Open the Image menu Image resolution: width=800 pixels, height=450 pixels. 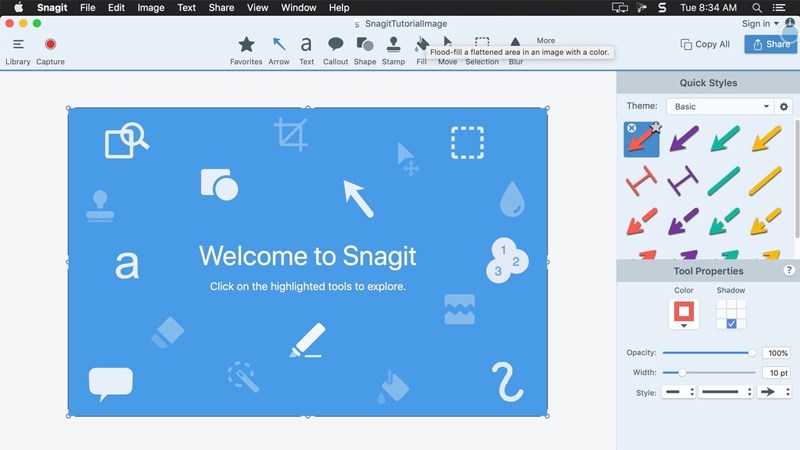pyautogui.click(x=150, y=7)
